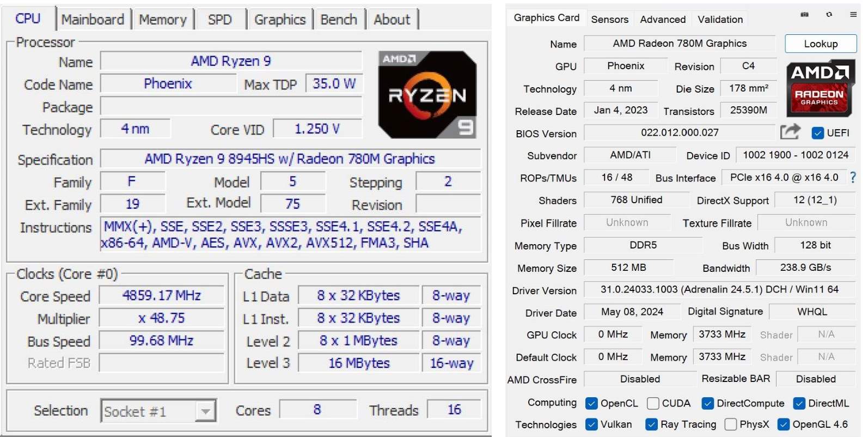Click the BIOS export share icon
868x437 pixels.
click(x=790, y=132)
